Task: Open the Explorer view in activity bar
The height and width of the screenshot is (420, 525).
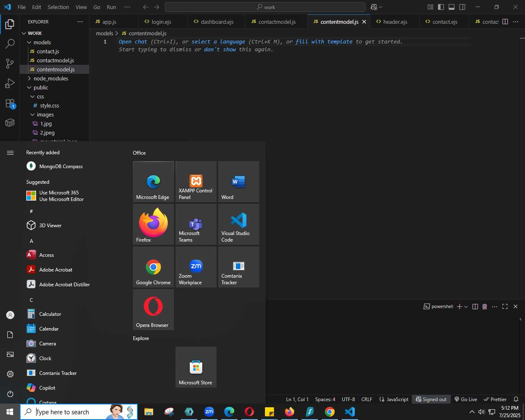Action: (10, 24)
